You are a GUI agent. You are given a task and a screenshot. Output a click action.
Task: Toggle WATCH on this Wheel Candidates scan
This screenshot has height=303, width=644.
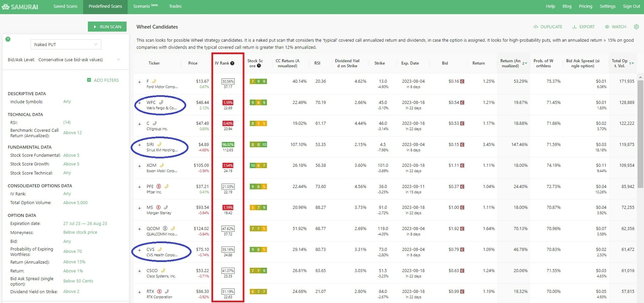click(x=616, y=27)
